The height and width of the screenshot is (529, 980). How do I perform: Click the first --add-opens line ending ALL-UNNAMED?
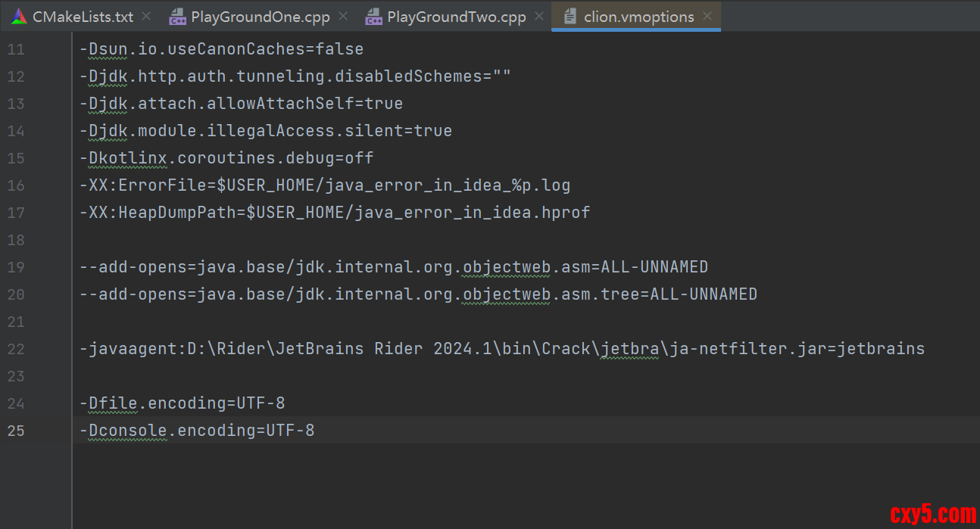[394, 267]
